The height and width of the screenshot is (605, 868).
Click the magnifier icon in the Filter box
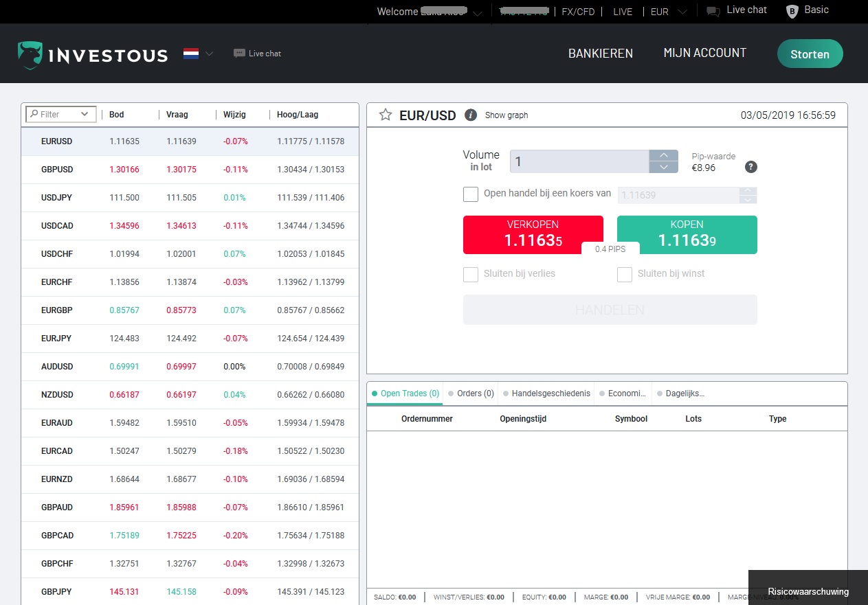tap(34, 114)
